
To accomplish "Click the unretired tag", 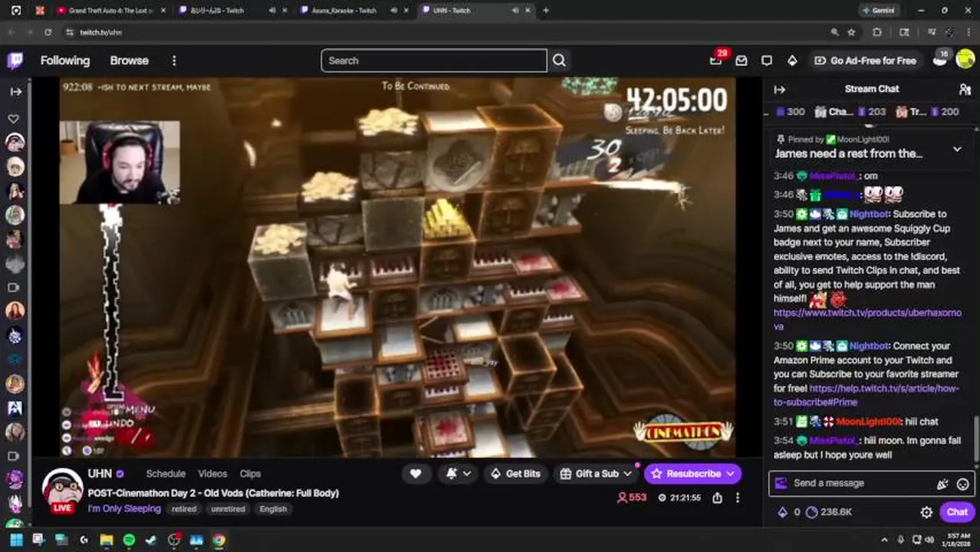I will point(228,509).
